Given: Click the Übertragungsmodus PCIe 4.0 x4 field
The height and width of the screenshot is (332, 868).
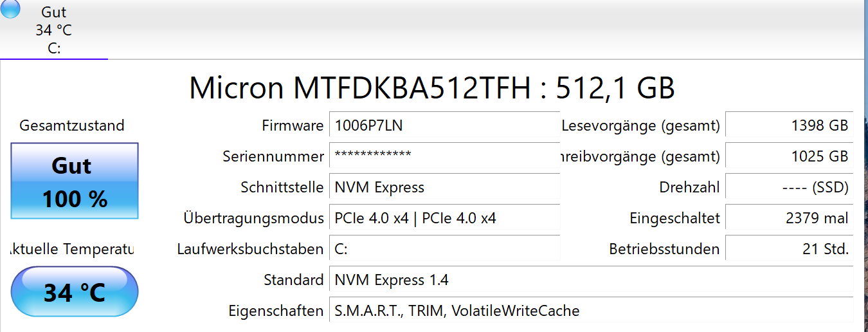Looking at the screenshot, I should coord(444,218).
